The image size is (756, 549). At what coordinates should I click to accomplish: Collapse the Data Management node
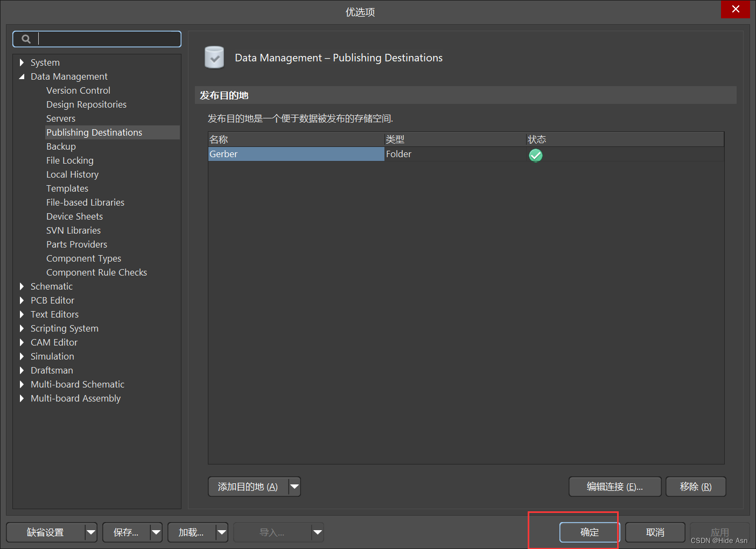coord(22,76)
